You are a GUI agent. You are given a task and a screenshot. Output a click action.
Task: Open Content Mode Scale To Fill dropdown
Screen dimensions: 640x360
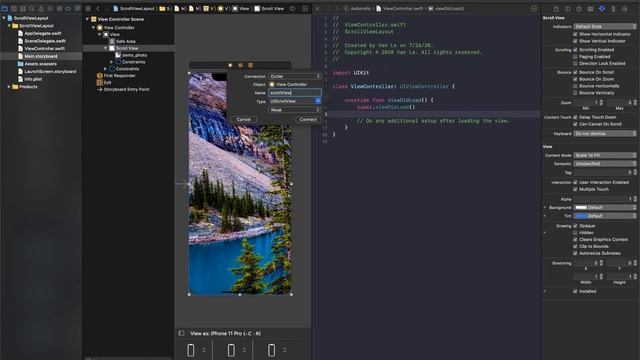605,156
